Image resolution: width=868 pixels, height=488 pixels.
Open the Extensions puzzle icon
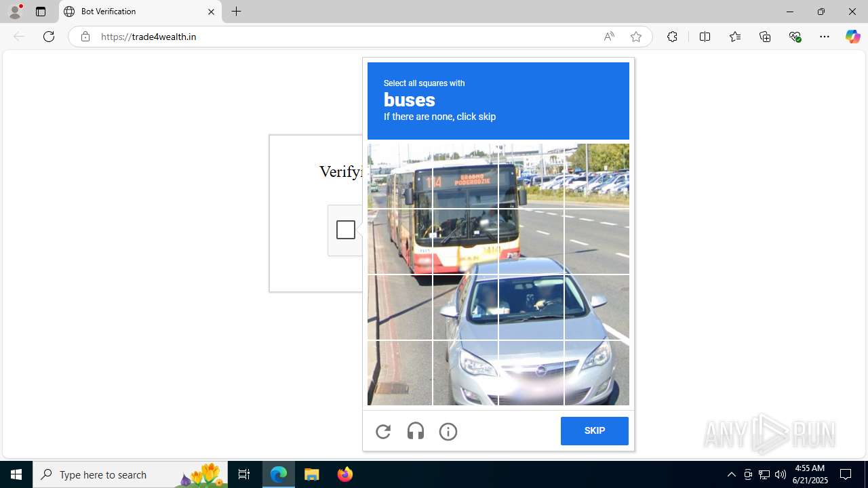coord(672,37)
